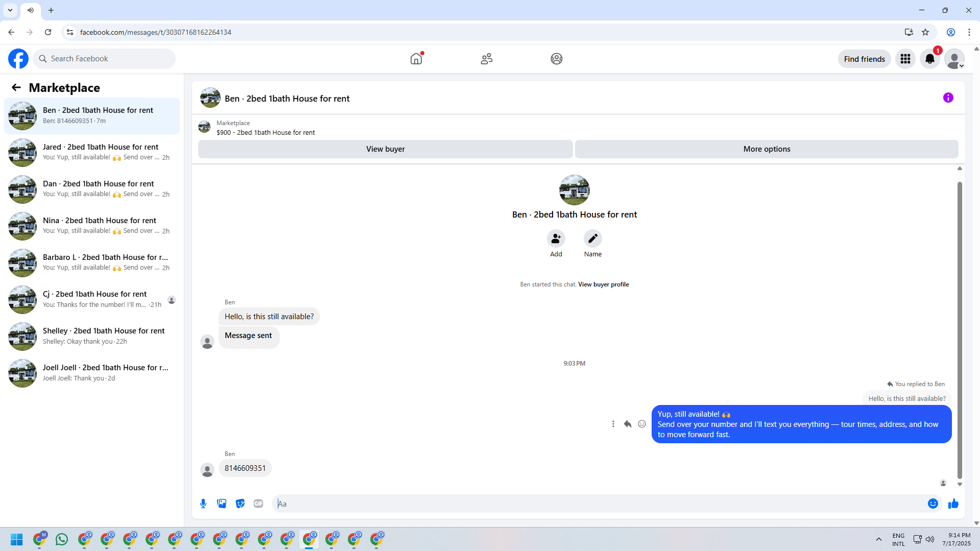The width and height of the screenshot is (980, 551).
Task: Click the address bar URL
Action: (156, 32)
